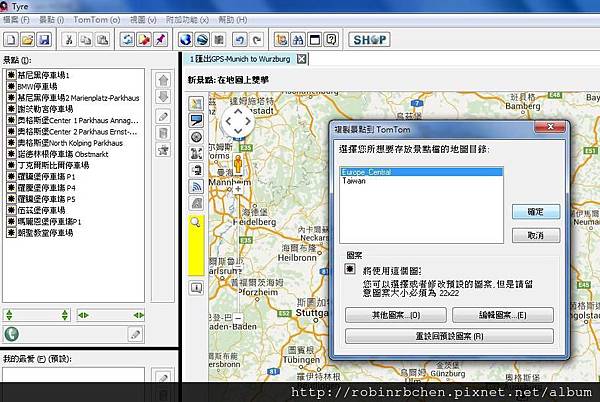Move selected waypoint up with arrow icon
Screen dimensions: 600x402
pyautogui.click(x=163, y=80)
